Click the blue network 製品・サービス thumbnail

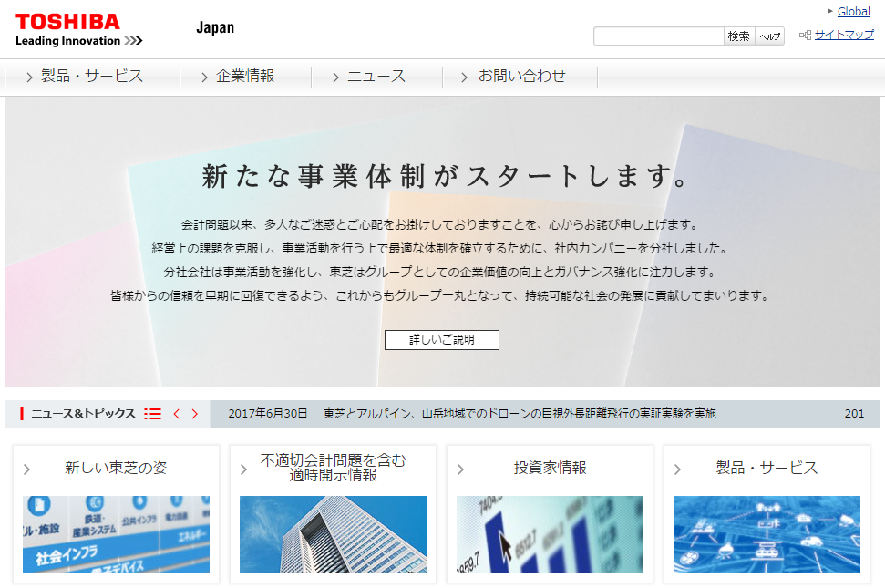pyautogui.click(x=767, y=534)
